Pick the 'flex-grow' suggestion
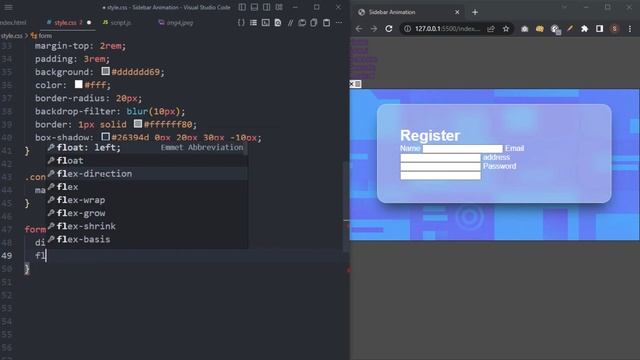The image size is (640, 360). click(147, 213)
